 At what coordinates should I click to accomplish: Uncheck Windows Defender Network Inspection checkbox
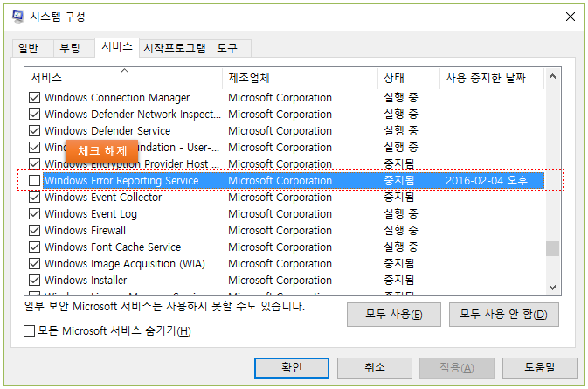pyautogui.click(x=34, y=114)
